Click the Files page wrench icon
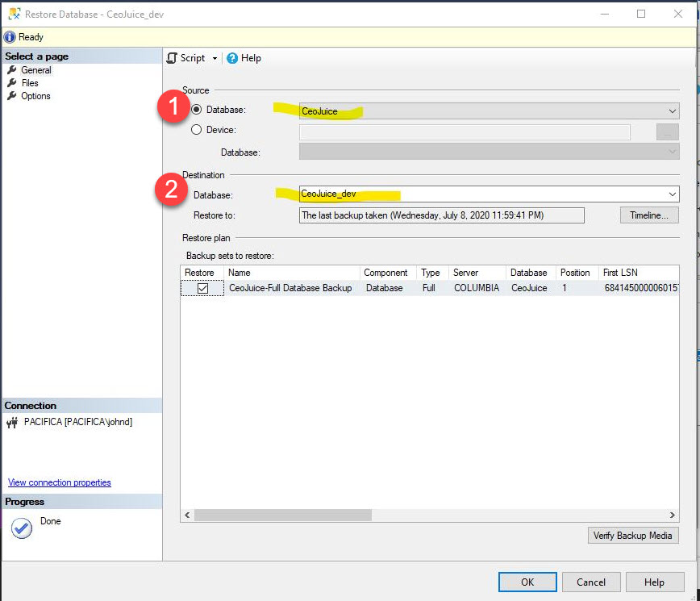700x601 pixels. [x=12, y=83]
